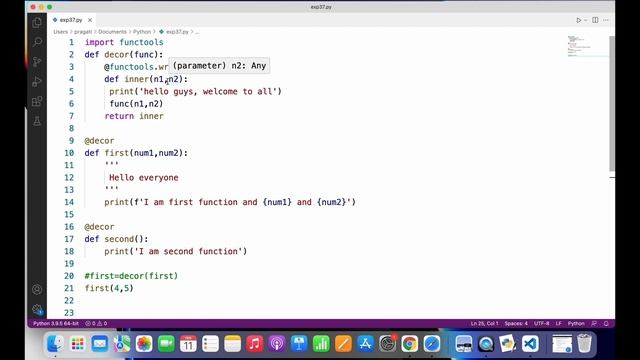Open Podcasts from the Dock
This screenshot has width=640, height=360.
(277, 343)
